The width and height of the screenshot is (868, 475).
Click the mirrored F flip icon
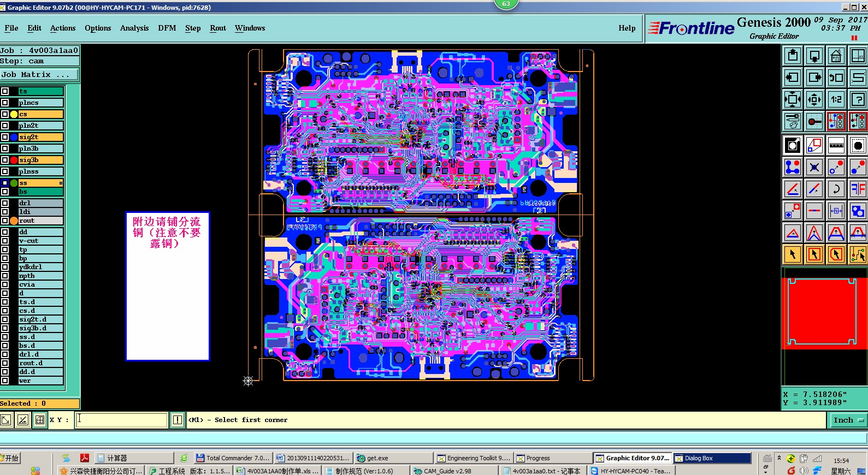(858, 189)
